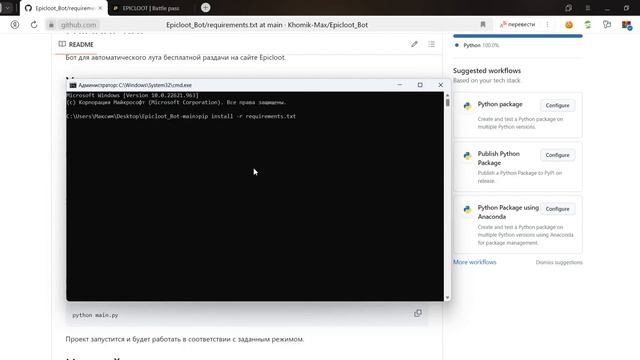Click the cmd.exe window system icon
Viewport: 640px width, 360px height.
[x=73, y=85]
